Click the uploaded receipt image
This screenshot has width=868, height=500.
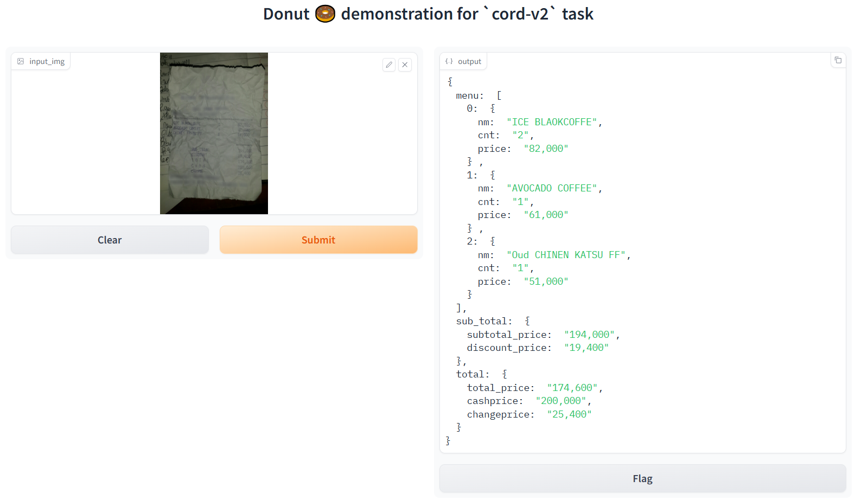(x=214, y=133)
